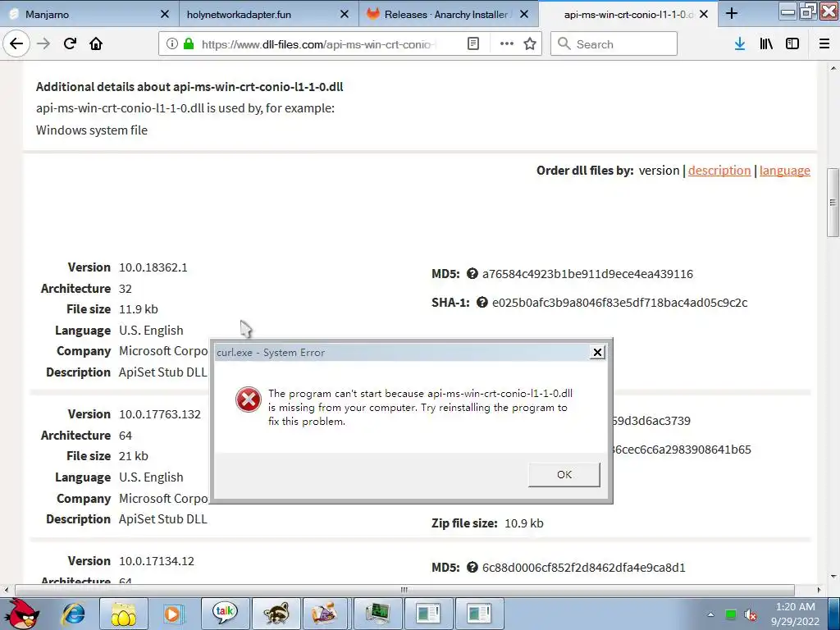The height and width of the screenshot is (630, 840).
Task: Select the SHA-1 hash e025b0afc3b9a8046f83e5df718bac4ad05c9c2c
Action: [x=619, y=303]
